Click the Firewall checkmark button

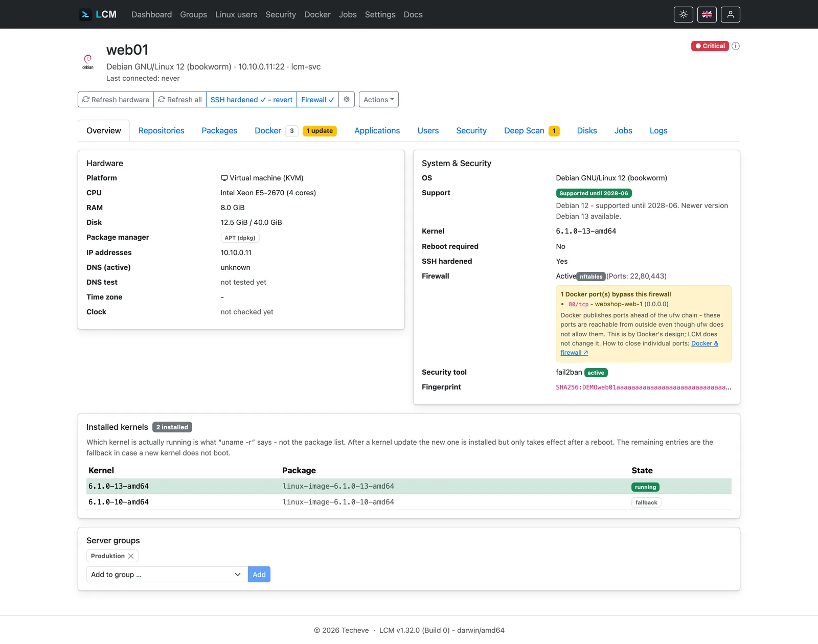pyautogui.click(x=317, y=100)
